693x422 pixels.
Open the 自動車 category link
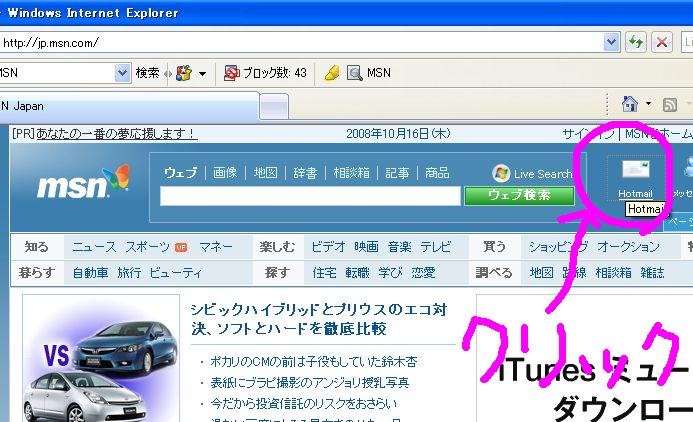point(90,273)
